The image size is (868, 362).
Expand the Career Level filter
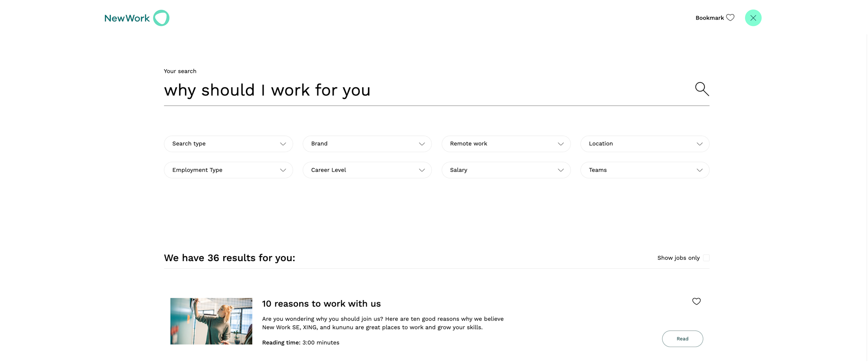[367, 170]
